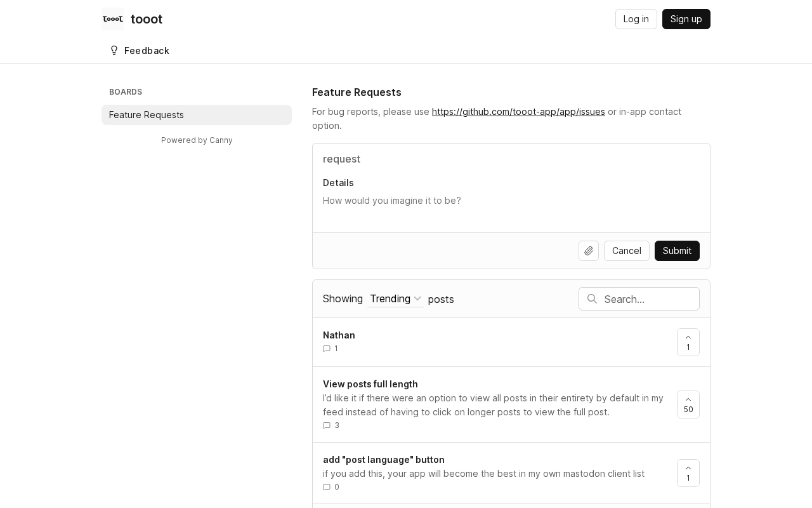Open the Trending sort dropdown

click(x=395, y=298)
